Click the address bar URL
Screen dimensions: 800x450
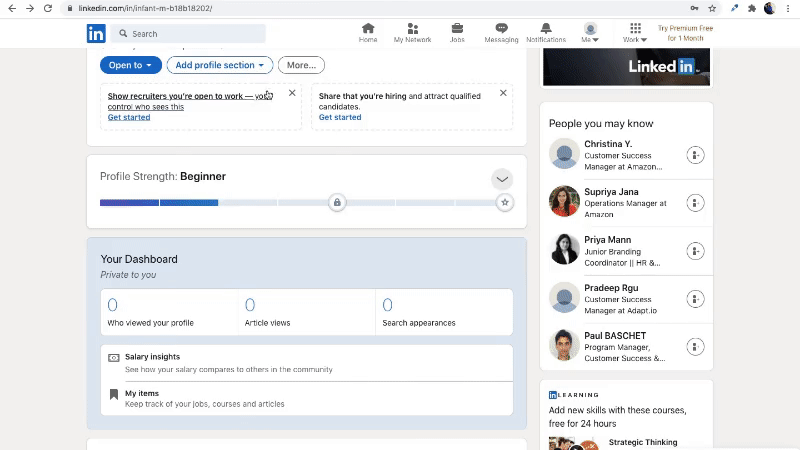145,8
